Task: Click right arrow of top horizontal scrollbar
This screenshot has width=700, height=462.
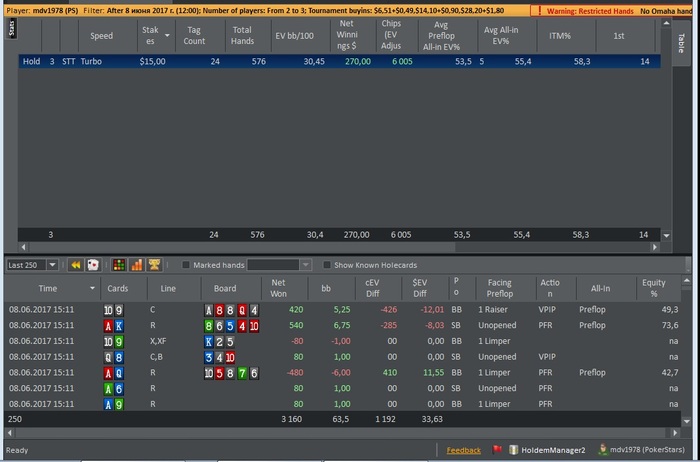Action: pos(655,247)
